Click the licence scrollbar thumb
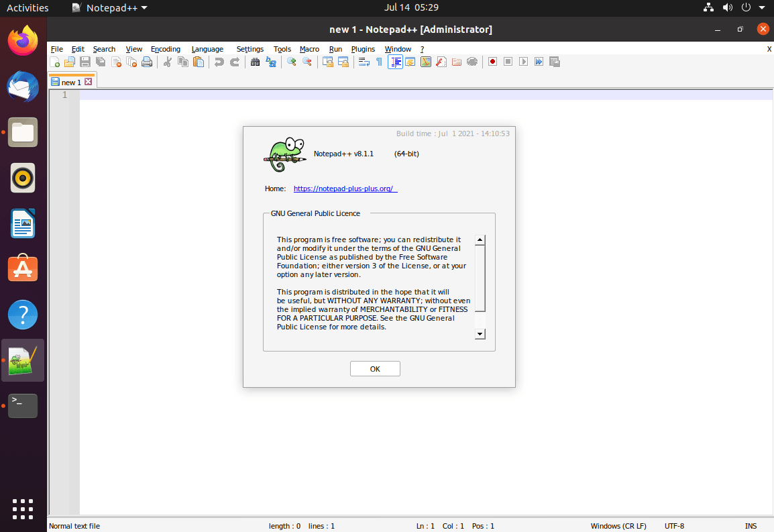 [480, 278]
